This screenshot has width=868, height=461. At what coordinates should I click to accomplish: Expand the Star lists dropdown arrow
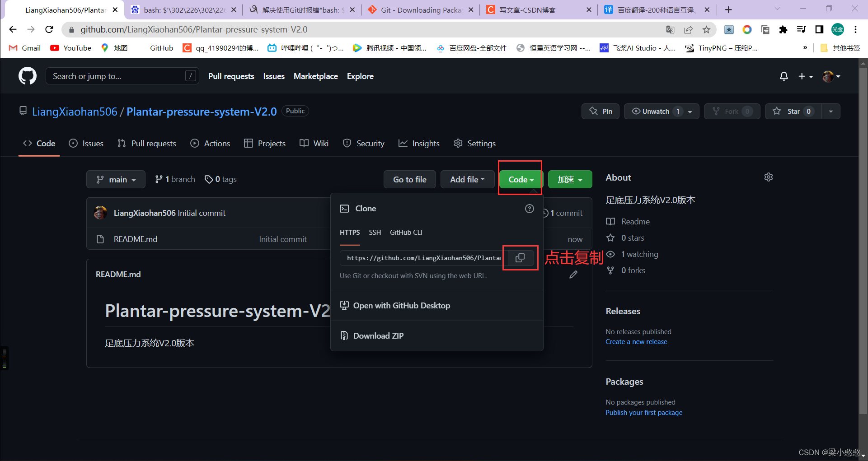coord(831,111)
